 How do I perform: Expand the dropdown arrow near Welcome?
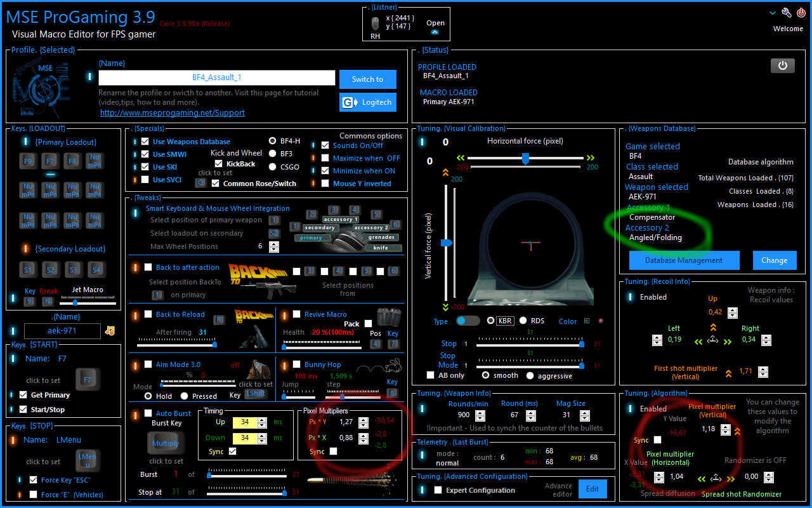click(772, 13)
